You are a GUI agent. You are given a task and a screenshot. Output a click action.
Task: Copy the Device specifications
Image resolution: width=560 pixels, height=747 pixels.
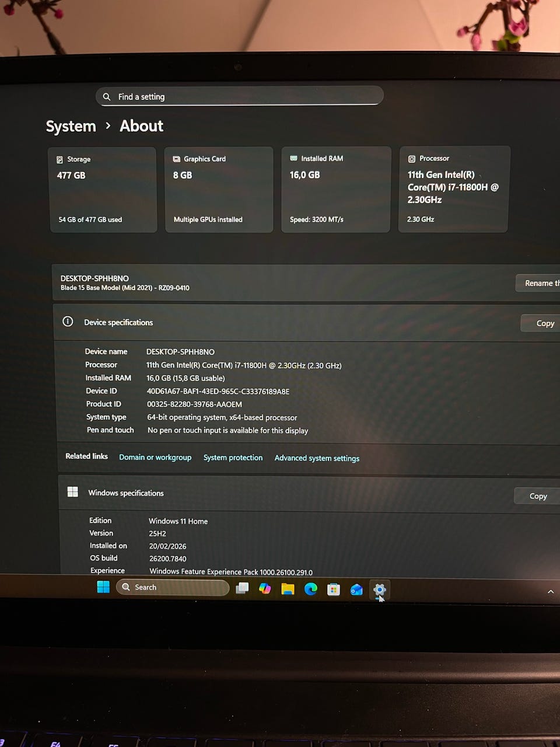pos(540,323)
